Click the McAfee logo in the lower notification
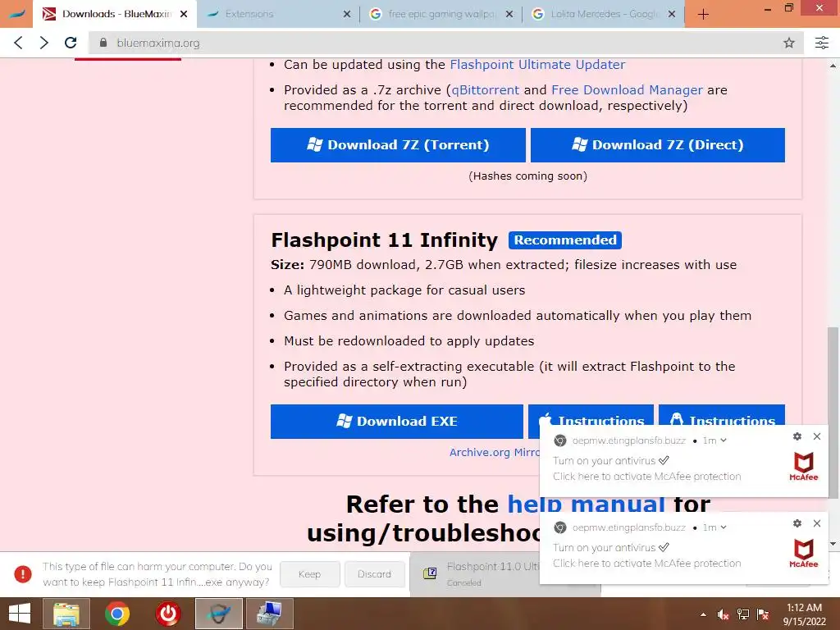This screenshot has height=630, width=840. pos(804,554)
